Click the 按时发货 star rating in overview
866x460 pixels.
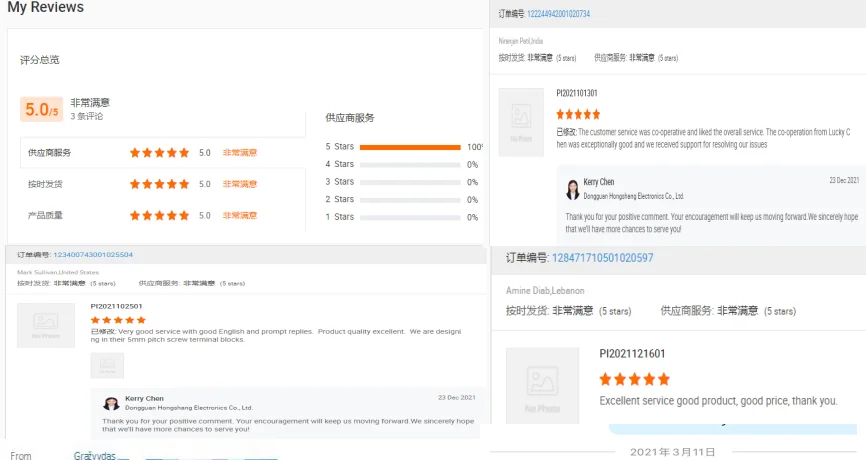pos(159,184)
